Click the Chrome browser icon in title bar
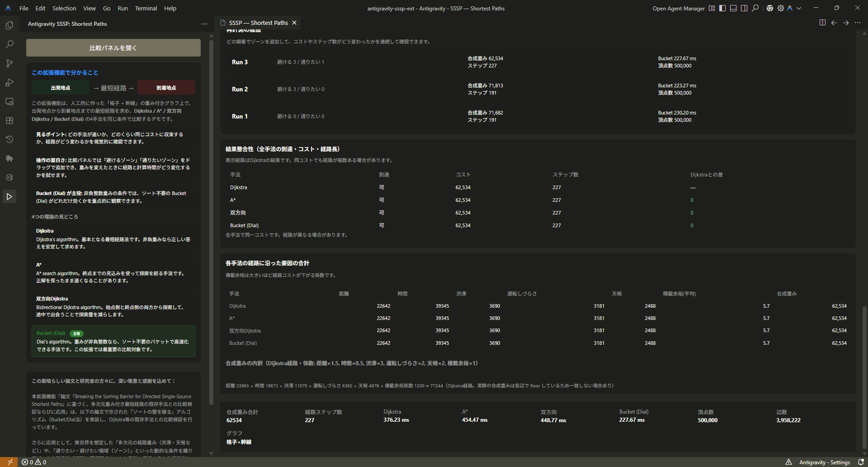The height and width of the screenshot is (467, 868). (x=769, y=8)
